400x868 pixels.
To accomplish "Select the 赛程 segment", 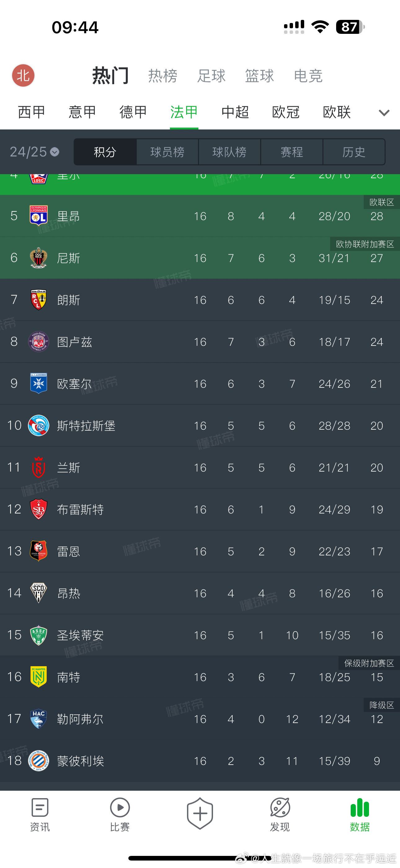I will point(292,152).
